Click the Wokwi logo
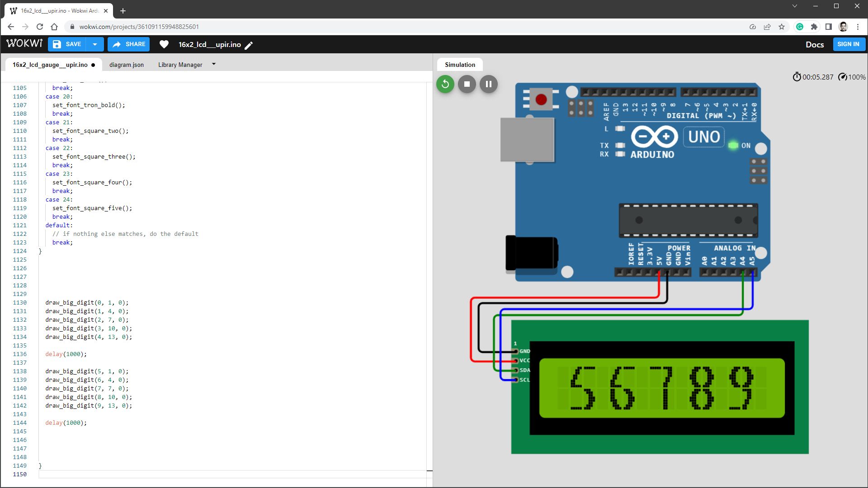The height and width of the screenshot is (488, 868). (24, 43)
